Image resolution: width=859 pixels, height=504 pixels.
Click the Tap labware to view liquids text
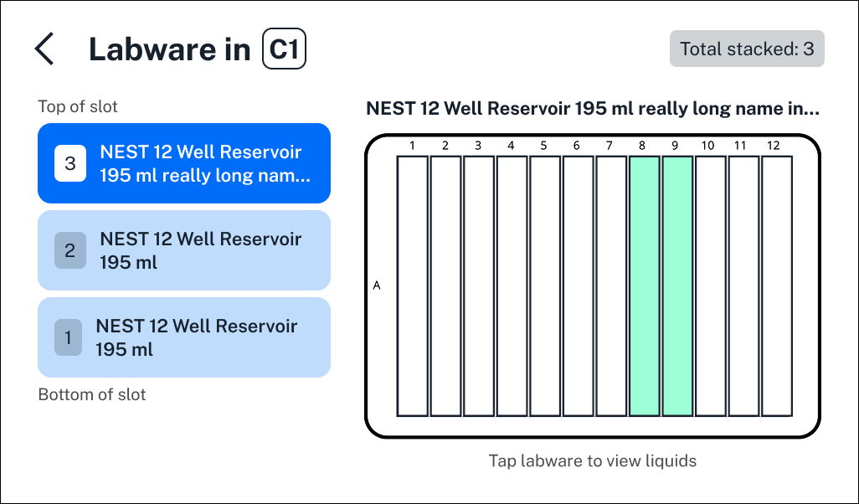click(x=592, y=460)
